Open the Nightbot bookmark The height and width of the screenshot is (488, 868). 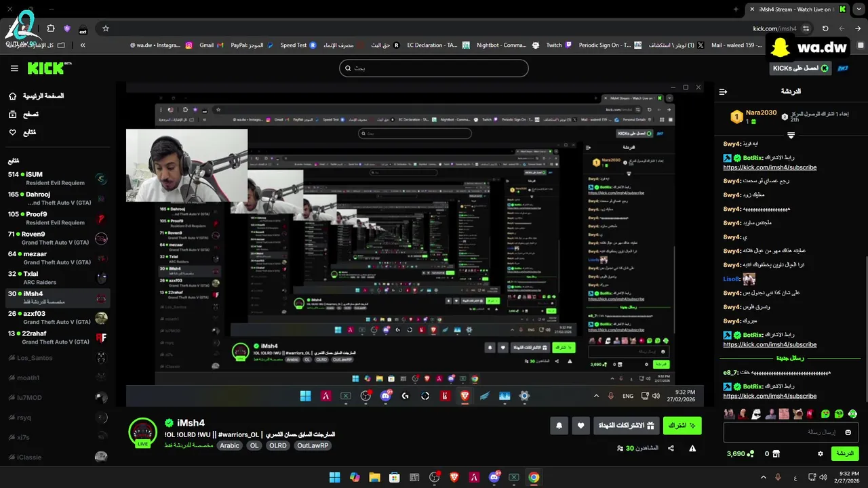(507, 45)
